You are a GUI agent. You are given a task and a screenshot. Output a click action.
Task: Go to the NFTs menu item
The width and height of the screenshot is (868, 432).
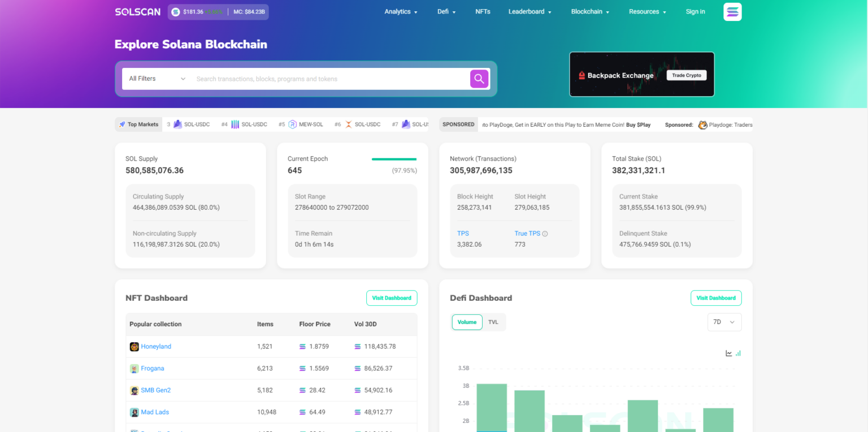(x=483, y=12)
